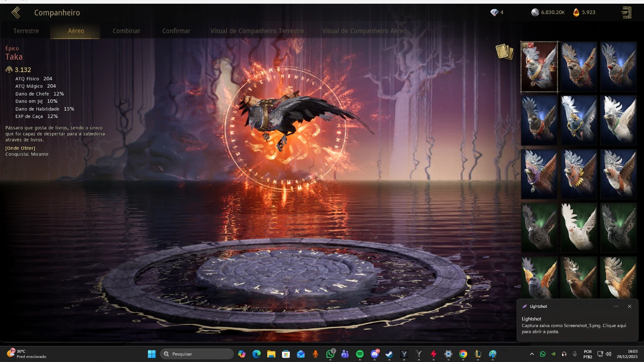Switch to the Terrestre tab
Screen dimensions: 644x362
(26, 31)
